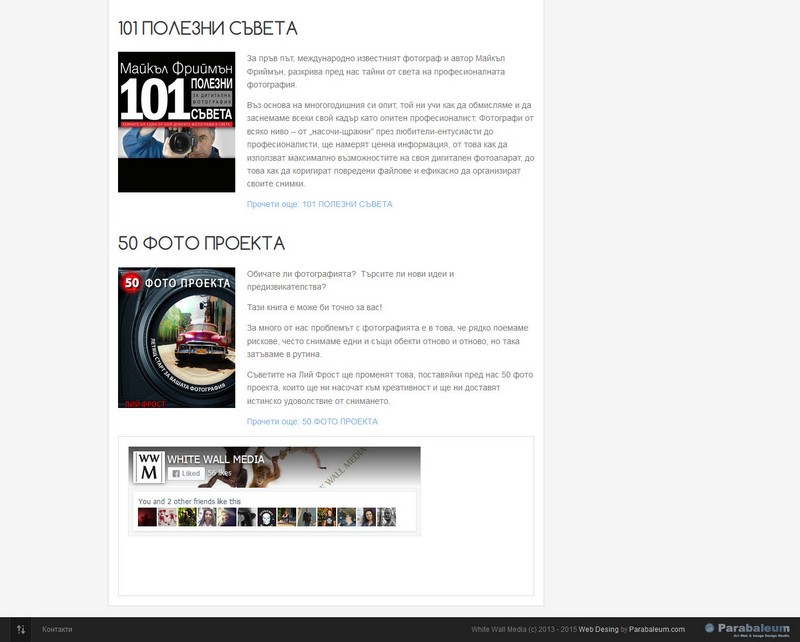800x642 pixels.
Task: Open the '50 ФОТО ПРОЕКТА' article heading
Action: [x=202, y=243]
